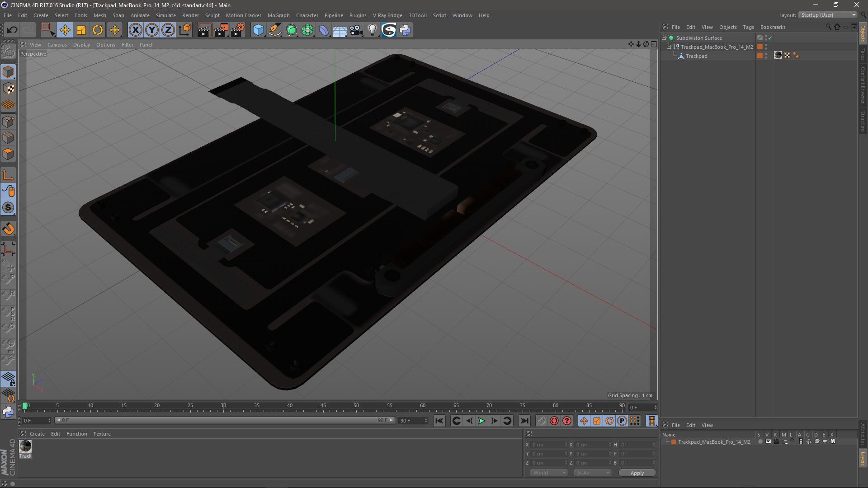Open the spline Pen tool
868x488 pixels.
pyautogui.click(x=275, y=30)
